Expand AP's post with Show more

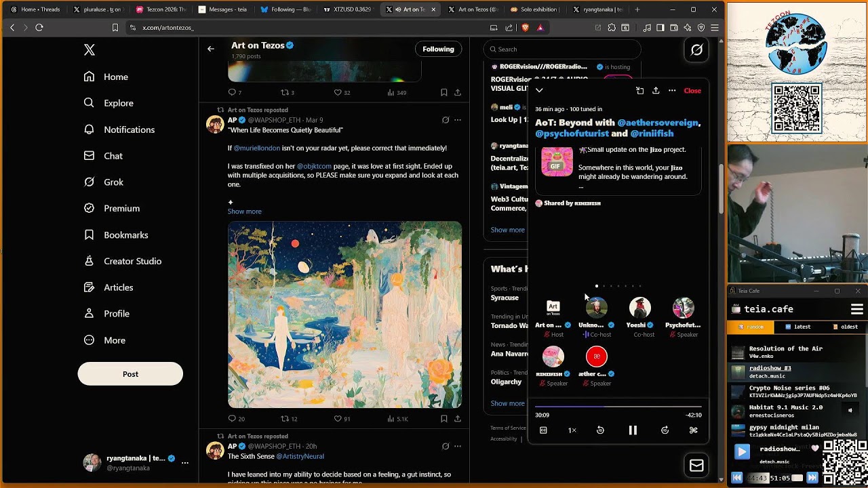244,211
